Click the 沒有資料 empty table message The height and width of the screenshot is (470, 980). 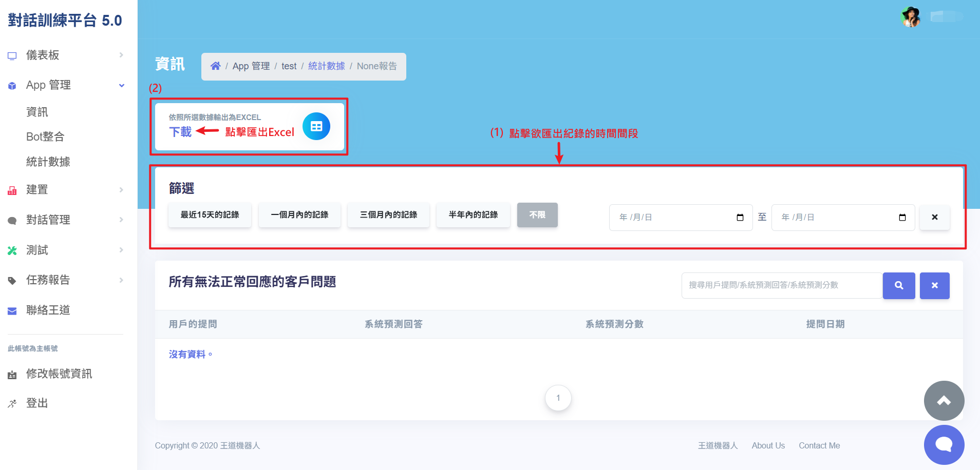[191, 355]
